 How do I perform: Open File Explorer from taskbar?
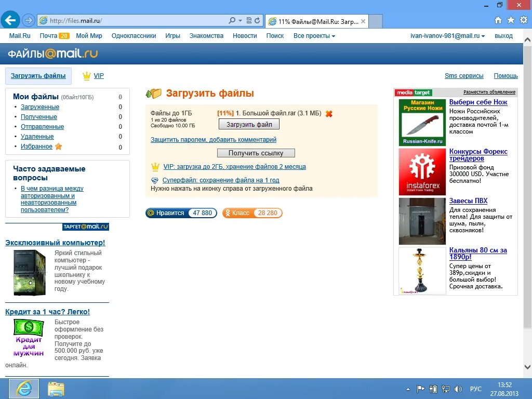click(x=56, y=389)
